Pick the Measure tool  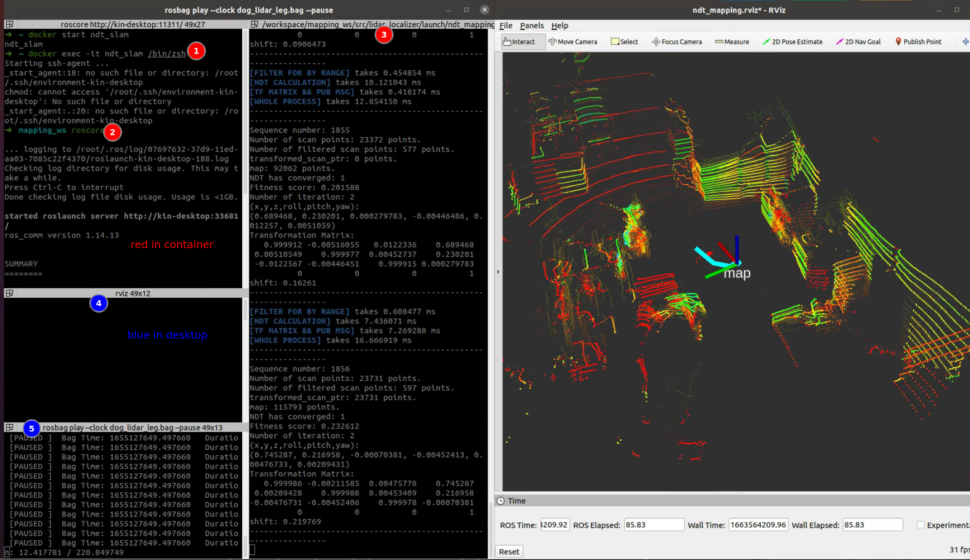[x=732, y=42]
